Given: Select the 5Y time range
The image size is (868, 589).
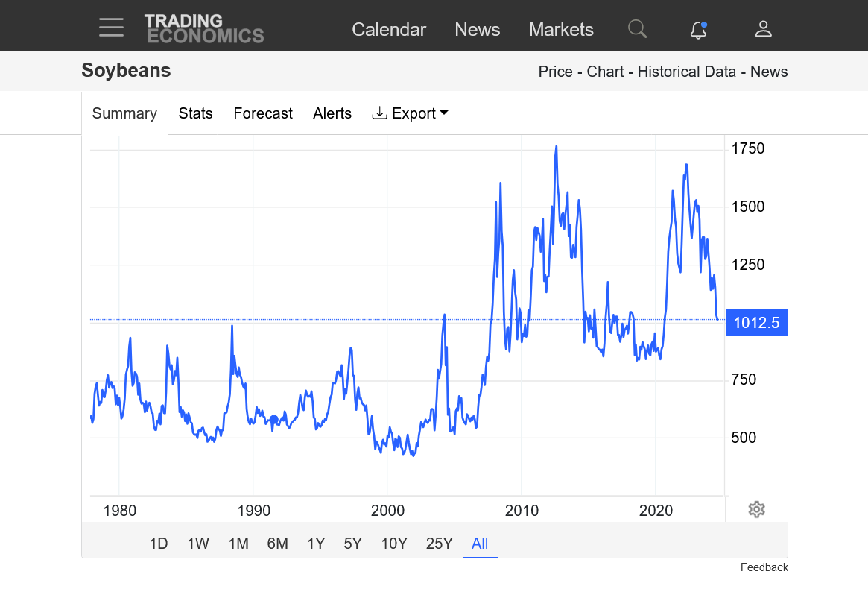Looking at the screenshot, I should point(352,544).
